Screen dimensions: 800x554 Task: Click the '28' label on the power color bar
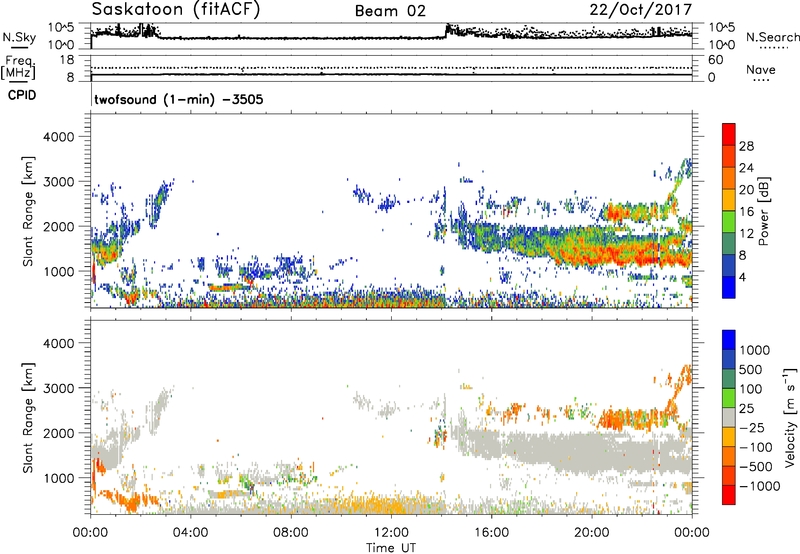click(x=746, y=146)
